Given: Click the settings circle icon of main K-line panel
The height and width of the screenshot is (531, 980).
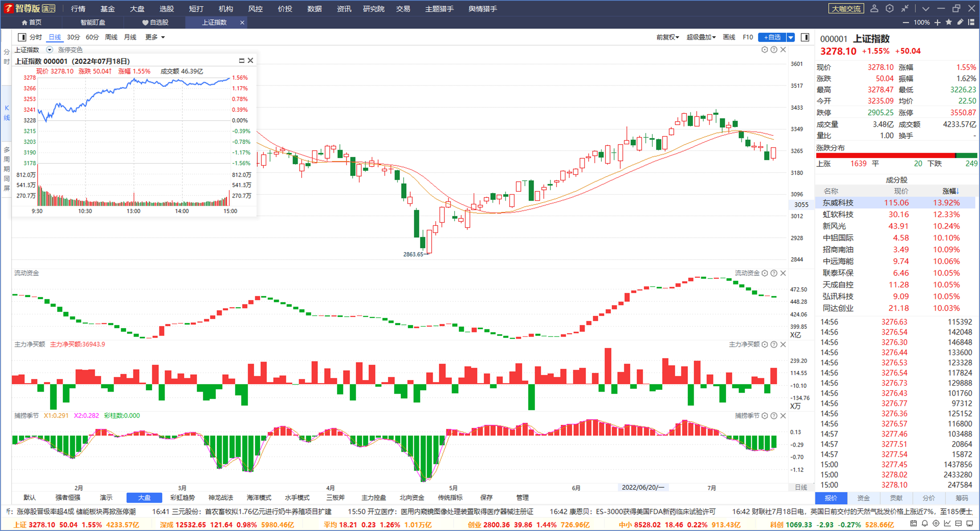Looking at the screenshot, I should click(x=765, y=50).
